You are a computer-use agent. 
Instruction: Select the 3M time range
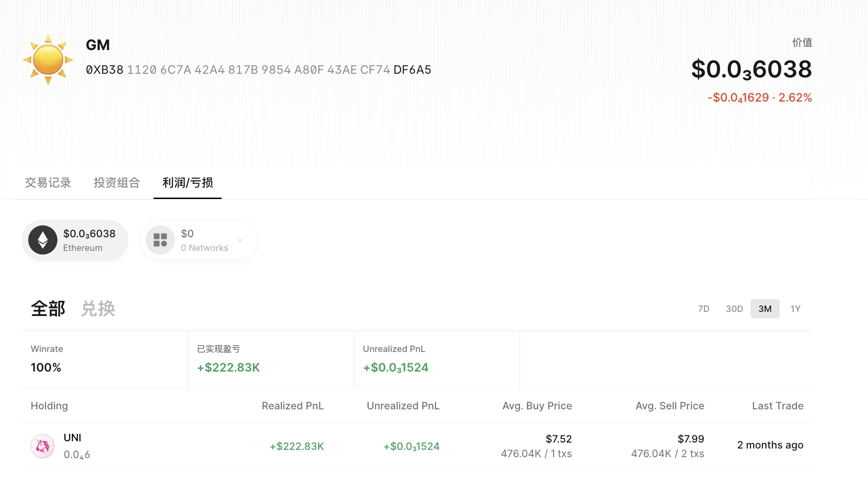[x=765, y=309]
